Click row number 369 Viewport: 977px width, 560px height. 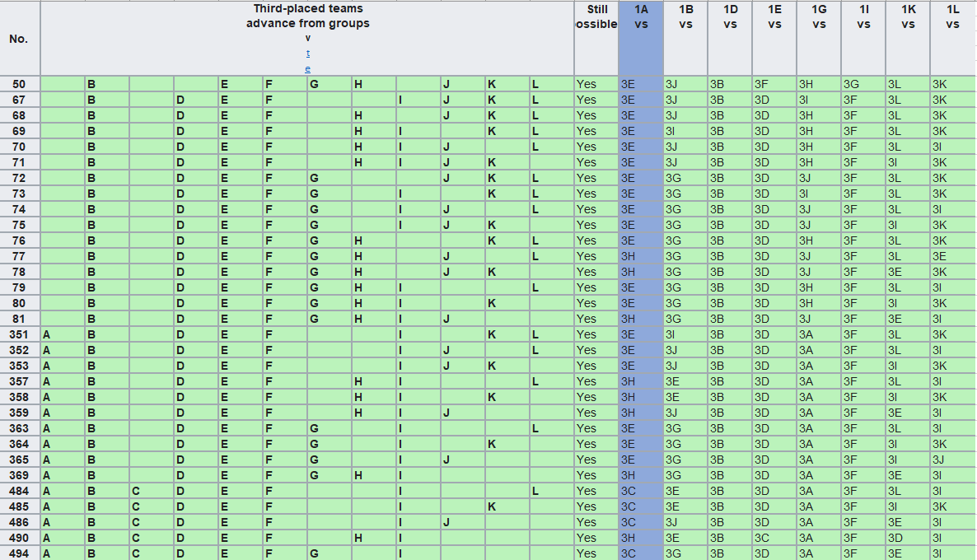tap(19, 475)
